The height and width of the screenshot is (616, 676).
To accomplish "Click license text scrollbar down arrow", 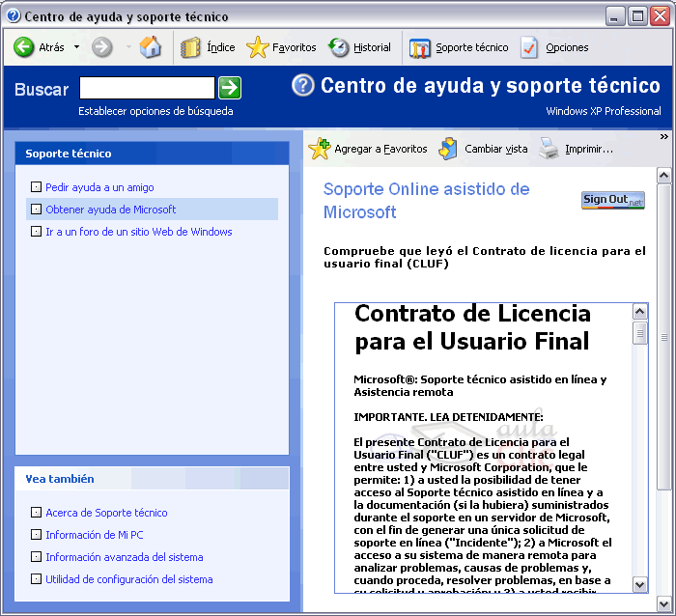I will point(639,584).
